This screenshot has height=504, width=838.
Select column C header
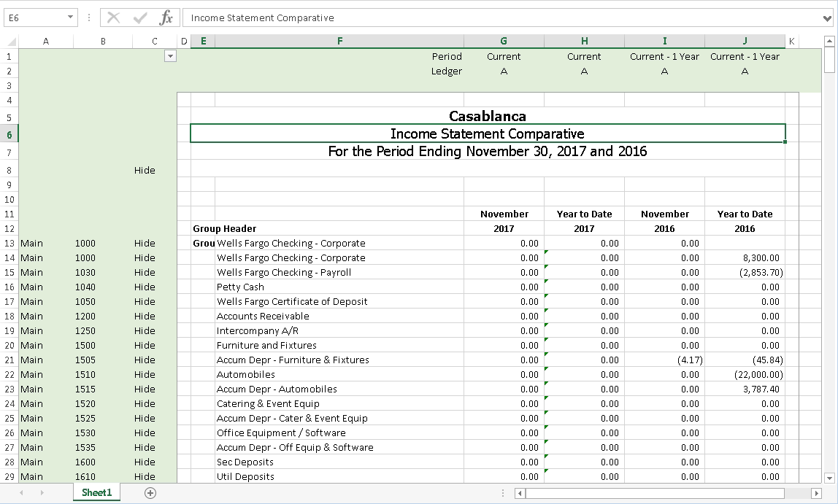tap(155, 41)
